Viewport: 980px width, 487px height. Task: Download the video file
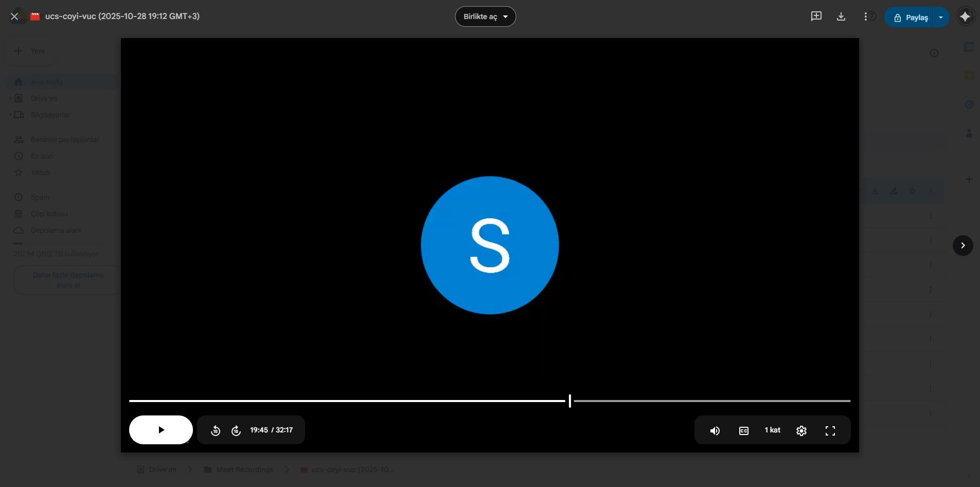point(841,16)
